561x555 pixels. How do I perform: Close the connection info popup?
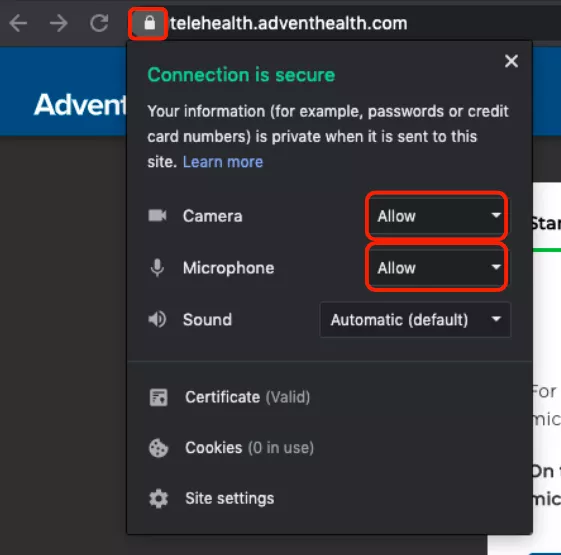coord(511,61)
